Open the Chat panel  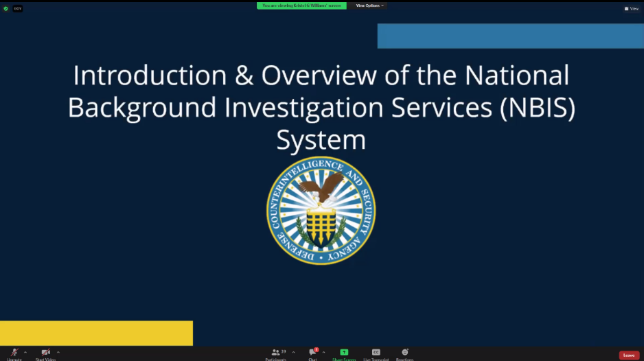coord(313,353)
